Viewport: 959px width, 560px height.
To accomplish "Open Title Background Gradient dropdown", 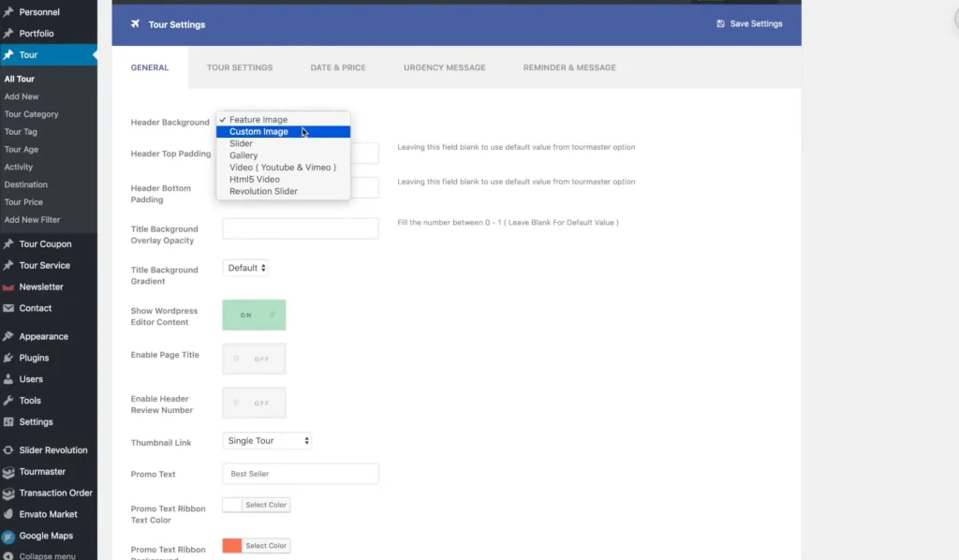I will click(x=246, y=268).
